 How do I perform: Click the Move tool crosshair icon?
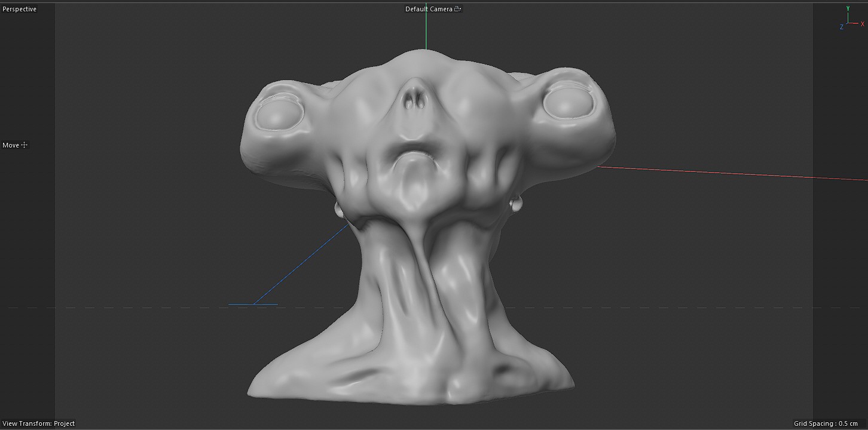coord(25,145)
